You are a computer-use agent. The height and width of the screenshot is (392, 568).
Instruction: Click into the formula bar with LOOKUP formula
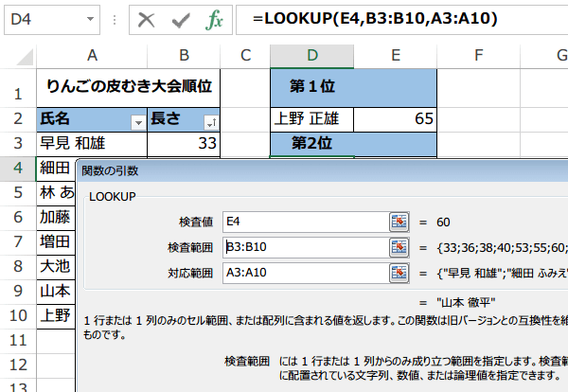pos(402,20)
